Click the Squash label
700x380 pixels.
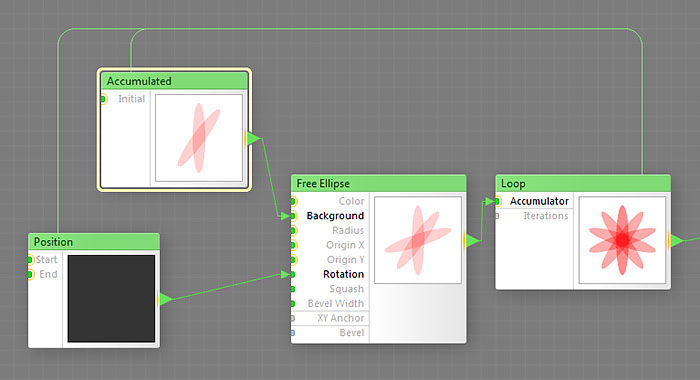[x=347, y=289]
